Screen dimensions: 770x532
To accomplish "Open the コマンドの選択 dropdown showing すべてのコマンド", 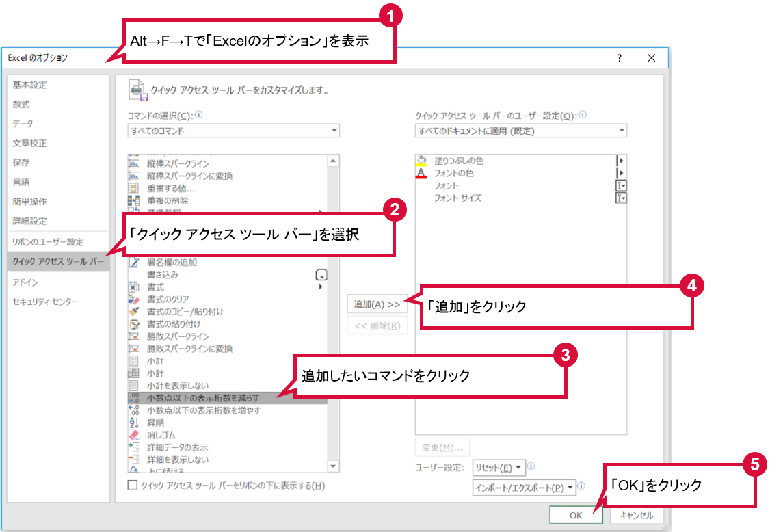I will (x=233, y=131).
